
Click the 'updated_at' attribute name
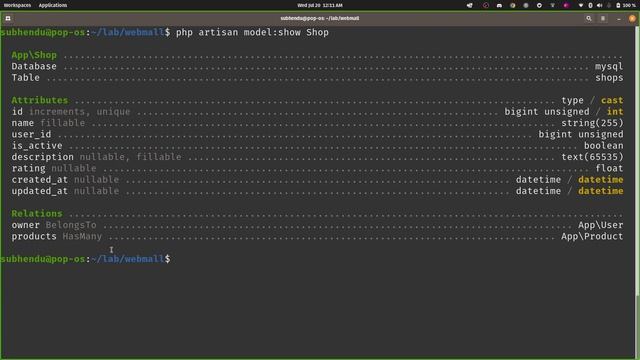pos(40,191)
